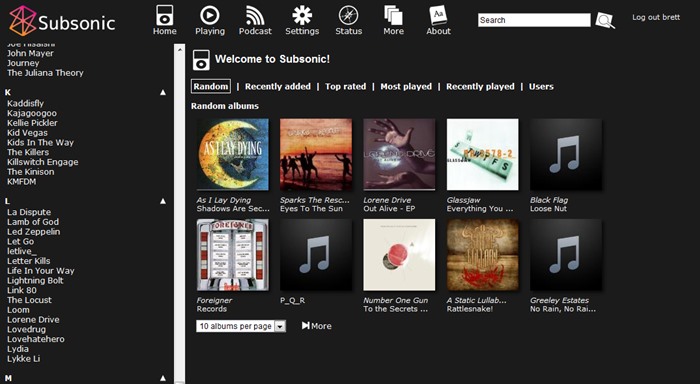
Task: Open Sparks The Rescue album cover
Action: pos(316,154)
